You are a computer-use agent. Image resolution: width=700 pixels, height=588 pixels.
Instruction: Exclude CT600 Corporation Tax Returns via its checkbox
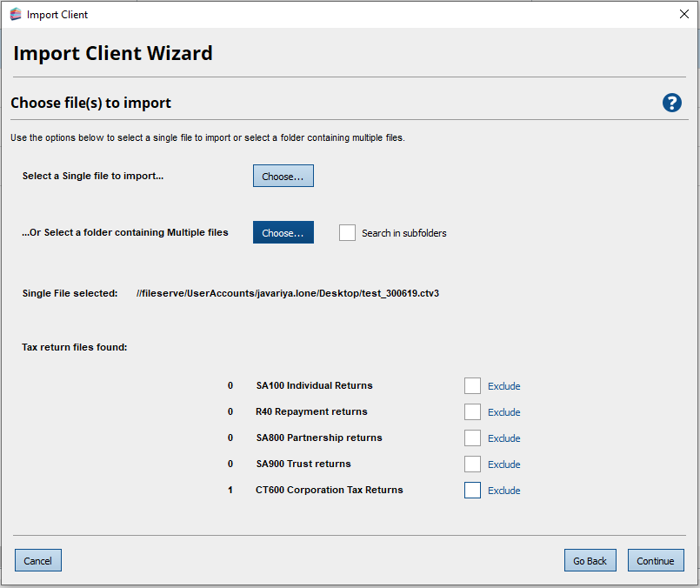tap(472, 491)
